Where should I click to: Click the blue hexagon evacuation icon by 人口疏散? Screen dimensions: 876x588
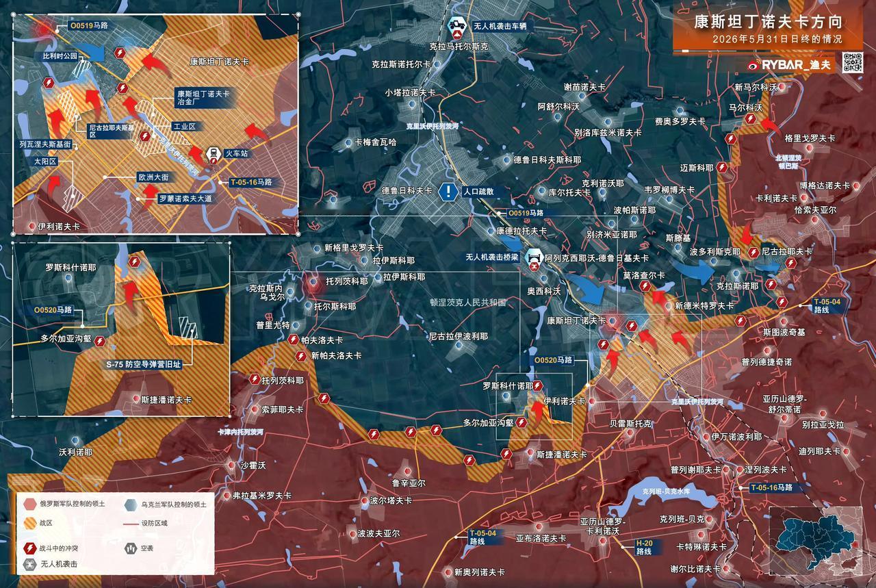[448, 192]
